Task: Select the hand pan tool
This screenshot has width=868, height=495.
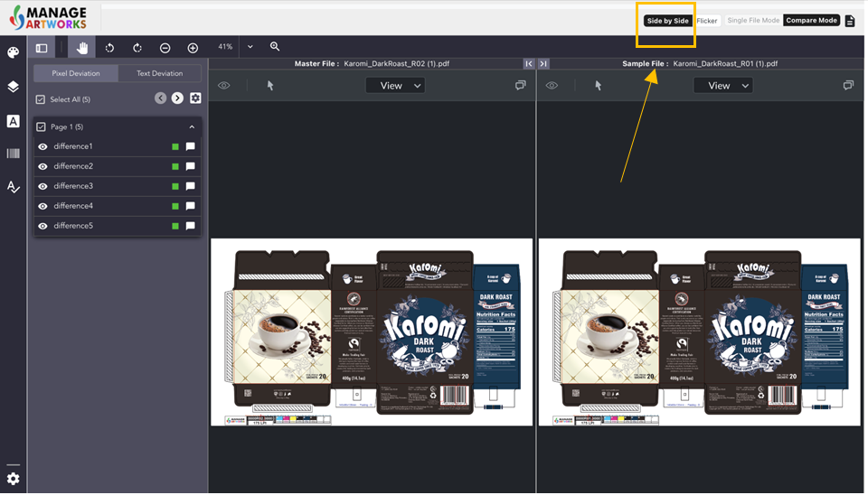Action: [x=82, y=48]
